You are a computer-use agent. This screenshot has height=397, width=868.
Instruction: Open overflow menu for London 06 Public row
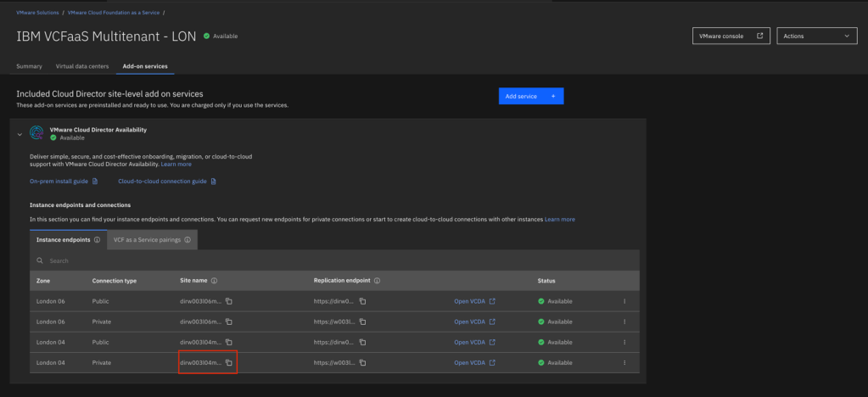[x=624, y=301]
